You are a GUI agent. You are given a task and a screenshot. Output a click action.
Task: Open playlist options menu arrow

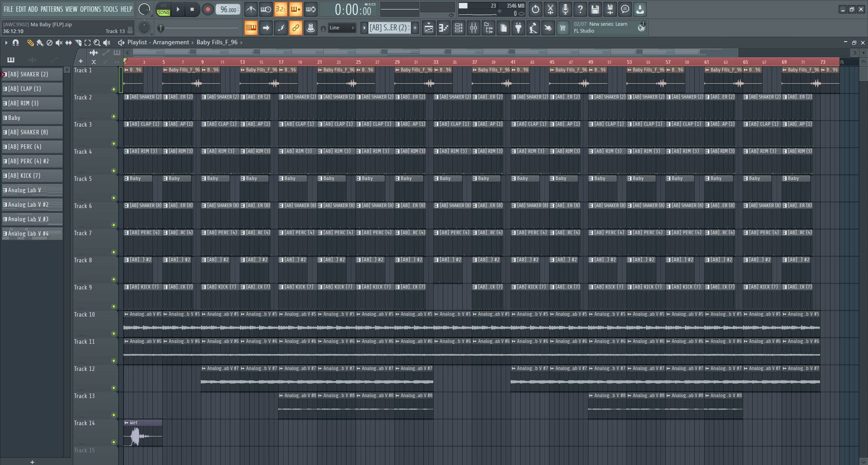point(6,43)
